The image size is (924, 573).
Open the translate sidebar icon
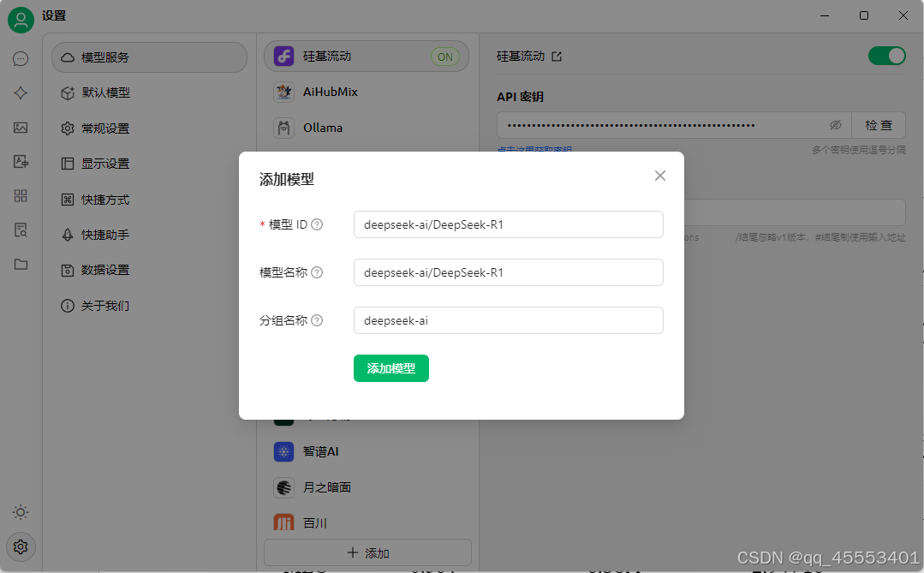(21, 162)
